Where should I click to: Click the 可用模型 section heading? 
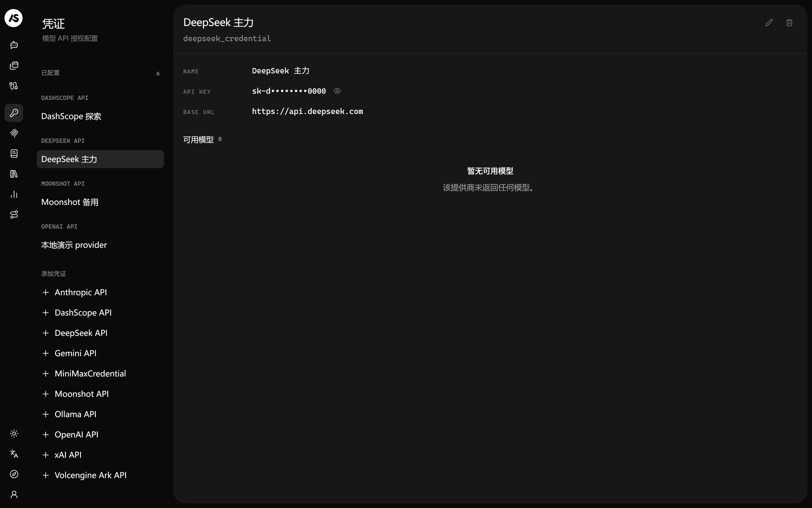tap(198, 140)
